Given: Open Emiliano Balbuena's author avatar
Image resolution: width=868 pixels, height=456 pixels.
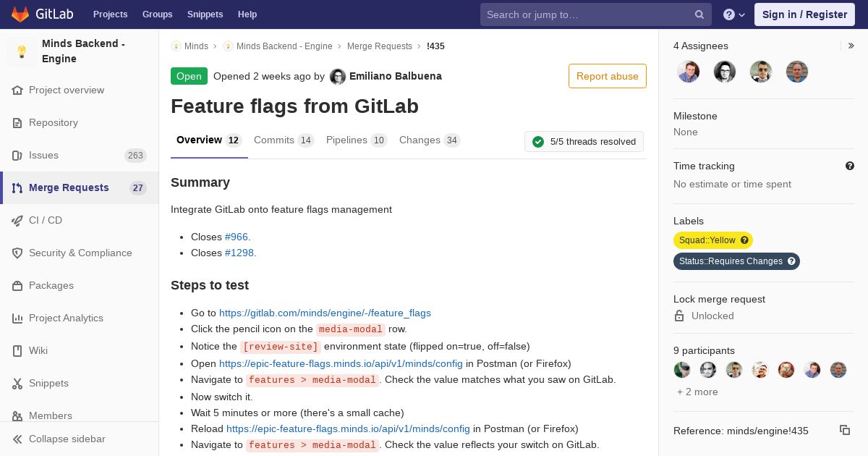Looking at the screenshot, I should [x=338, y=76].
